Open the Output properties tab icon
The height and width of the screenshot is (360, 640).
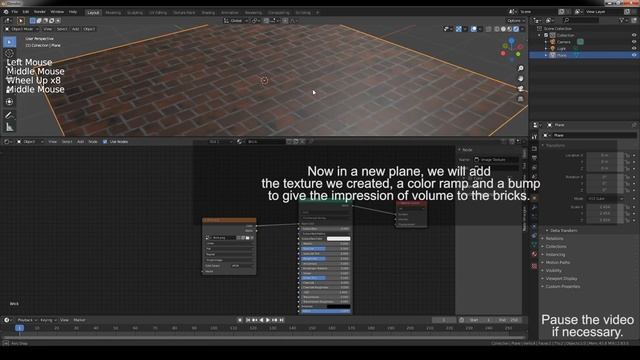(x=534, y=158)
